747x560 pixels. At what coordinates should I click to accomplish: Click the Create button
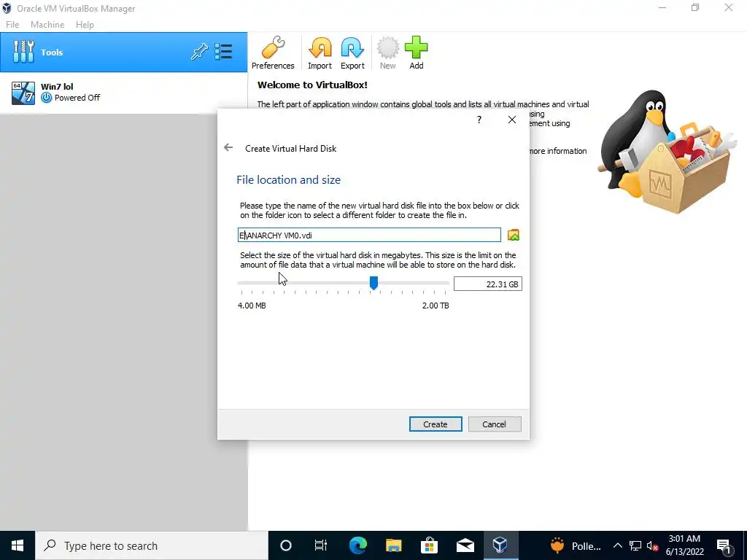point(436,424)
